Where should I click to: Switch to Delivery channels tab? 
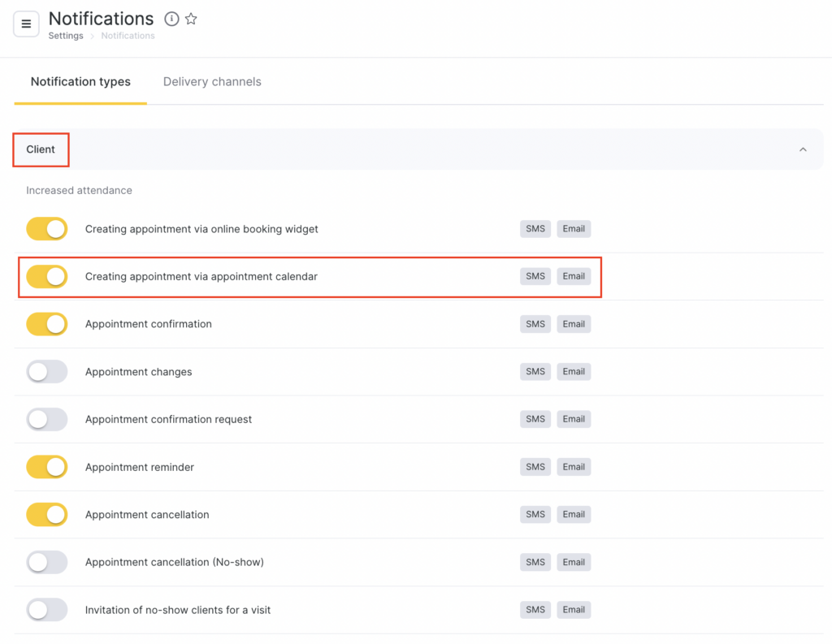[x=212, y=82]
